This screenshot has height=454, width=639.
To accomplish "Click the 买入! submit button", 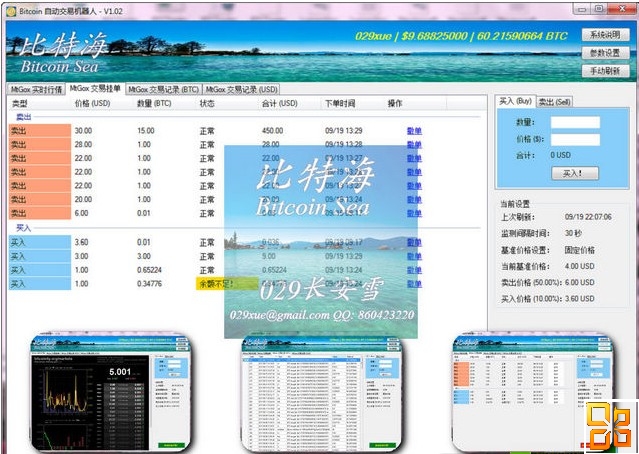I will [x=573, y=173].
